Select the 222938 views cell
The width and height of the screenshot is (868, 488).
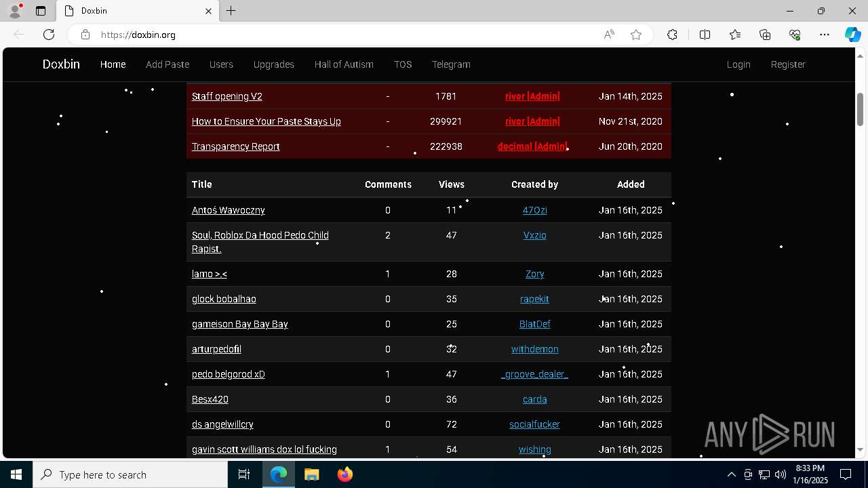tap(446, 146)
